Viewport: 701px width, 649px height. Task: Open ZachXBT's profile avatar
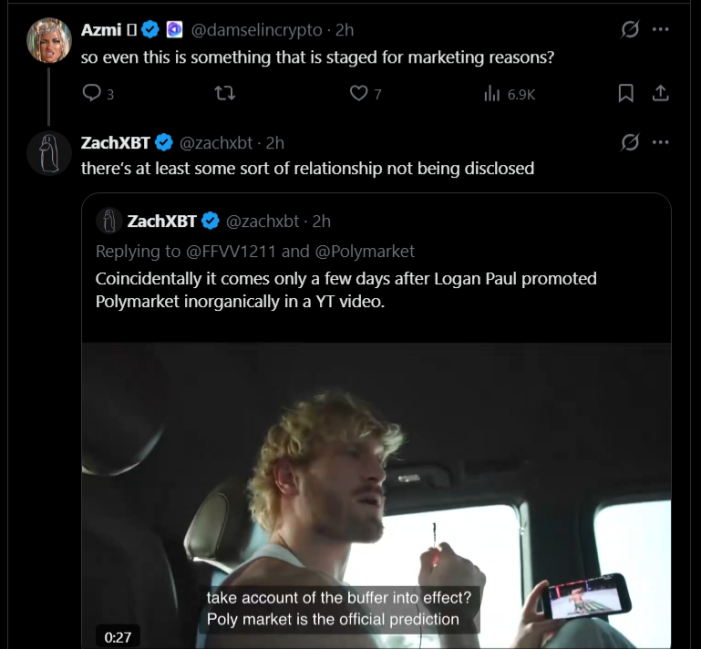pos(49,152)
